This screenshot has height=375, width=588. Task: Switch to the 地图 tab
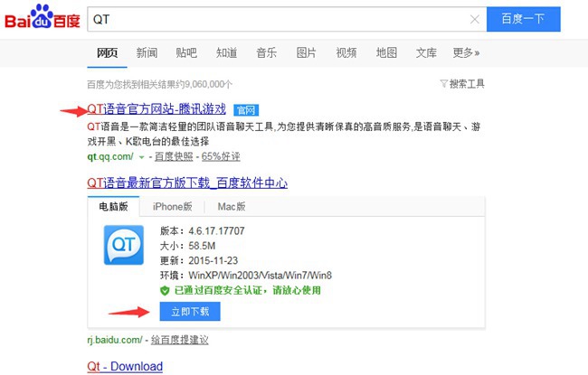[386, 52]
